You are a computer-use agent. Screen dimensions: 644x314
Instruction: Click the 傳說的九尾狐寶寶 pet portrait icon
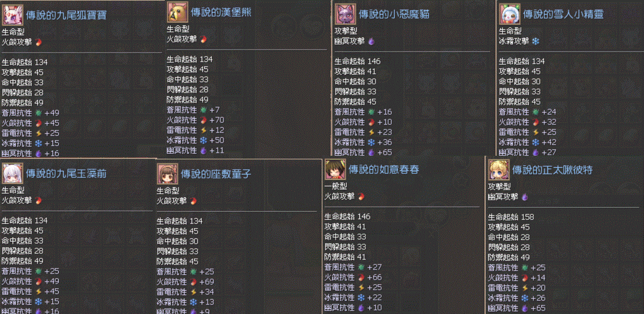point(13,15)
